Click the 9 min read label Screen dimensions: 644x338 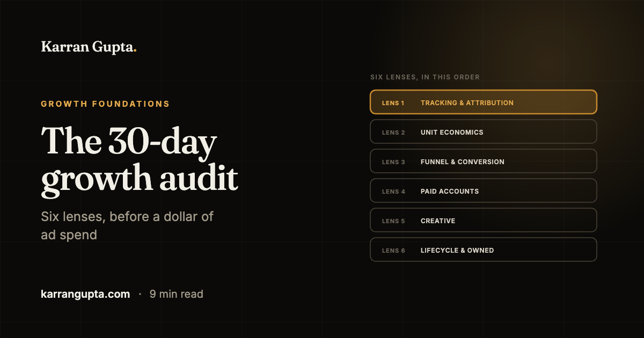click(176, 294)
